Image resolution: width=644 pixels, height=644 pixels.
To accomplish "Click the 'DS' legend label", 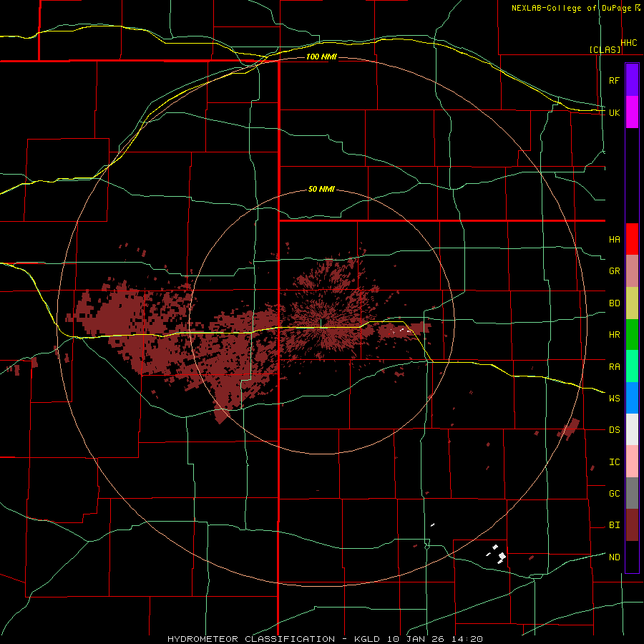I will [x=614, y=430].
